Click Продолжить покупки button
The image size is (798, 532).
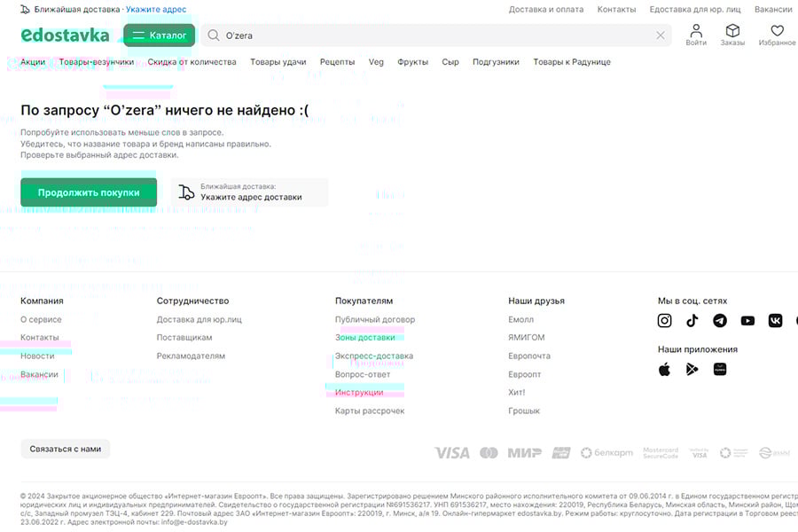click(x=89, y=192)
